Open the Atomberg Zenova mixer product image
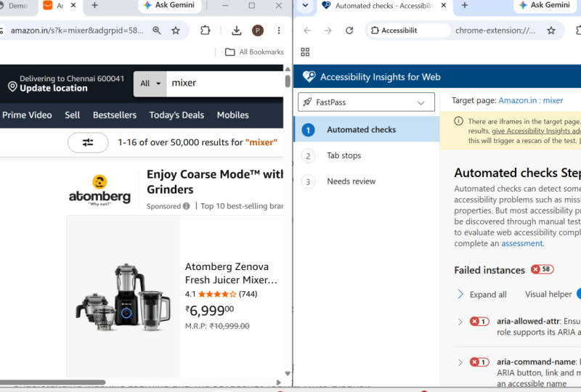 coord(123,297)
